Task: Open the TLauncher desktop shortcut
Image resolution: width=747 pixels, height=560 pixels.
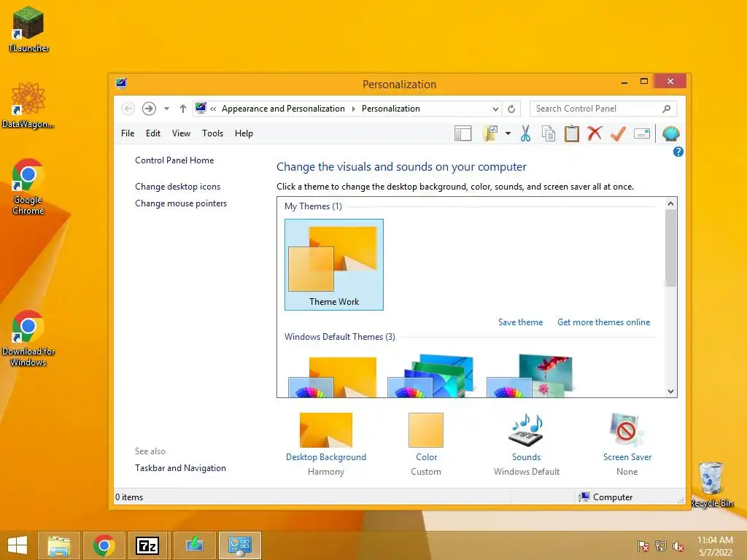Action: tap(28, 29)
